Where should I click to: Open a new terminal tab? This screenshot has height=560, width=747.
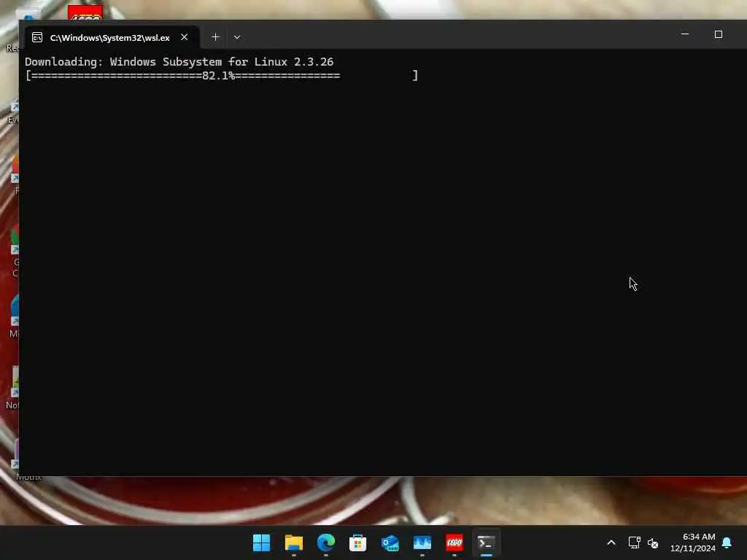(215, 37)
